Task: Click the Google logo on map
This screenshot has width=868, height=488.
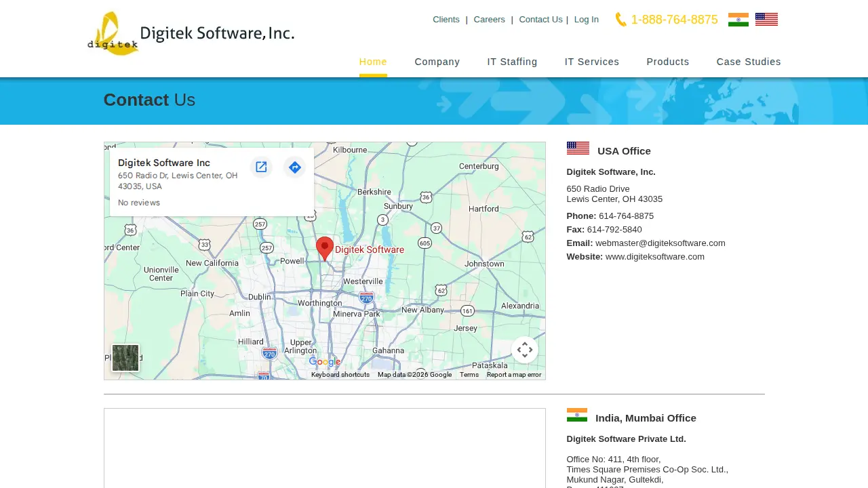Action: (325, 362)
